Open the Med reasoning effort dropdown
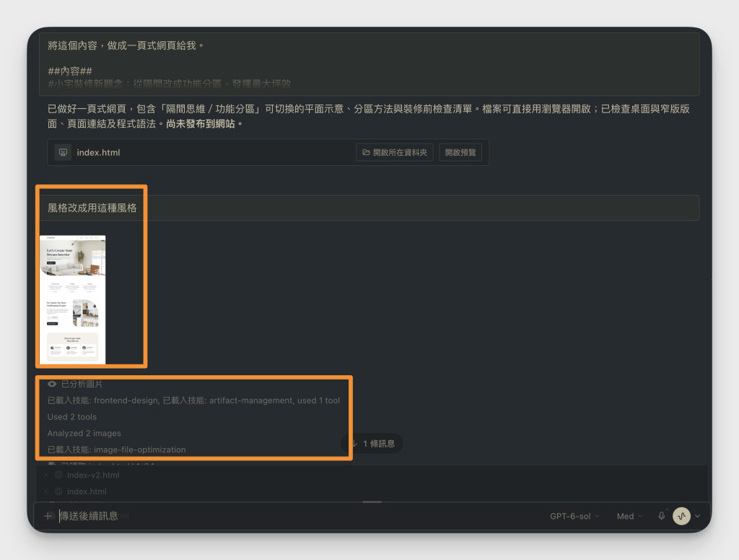 tap(629, 516)
